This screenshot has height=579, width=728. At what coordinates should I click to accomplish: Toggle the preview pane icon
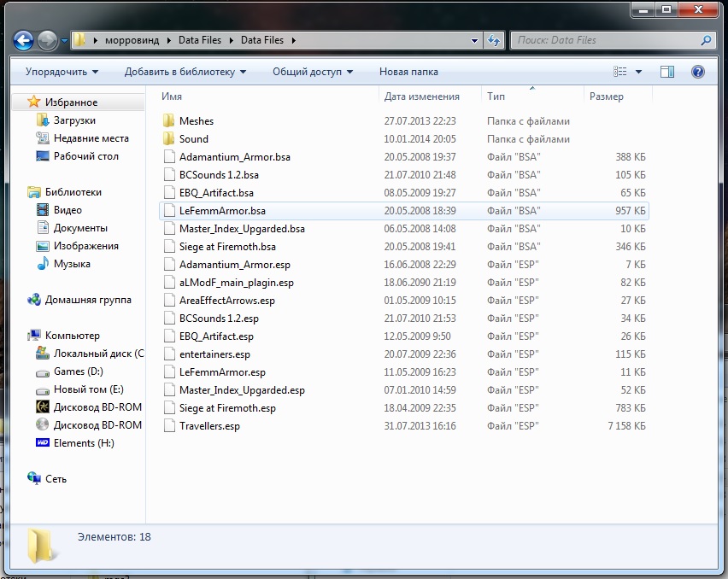pyautogui.click(x=667, y=72)
